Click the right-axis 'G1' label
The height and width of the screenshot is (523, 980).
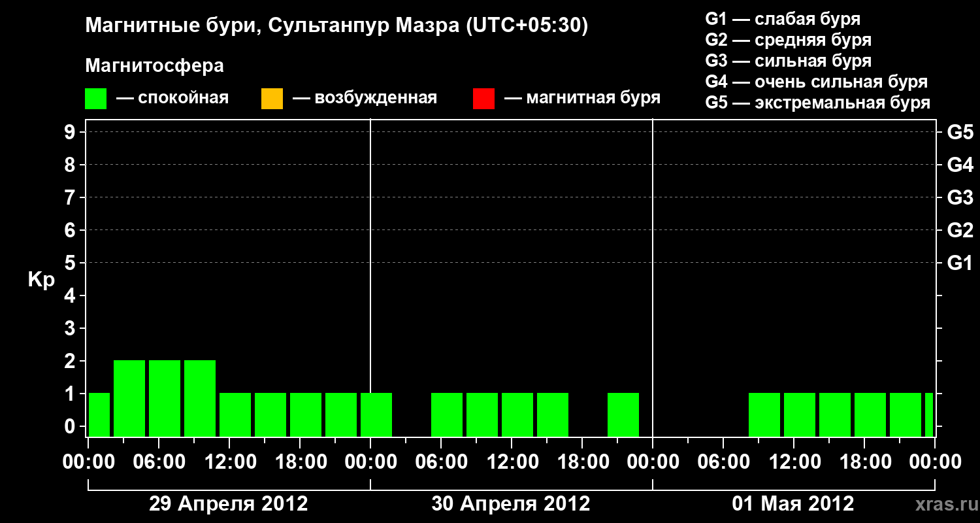tap(960, 263)
